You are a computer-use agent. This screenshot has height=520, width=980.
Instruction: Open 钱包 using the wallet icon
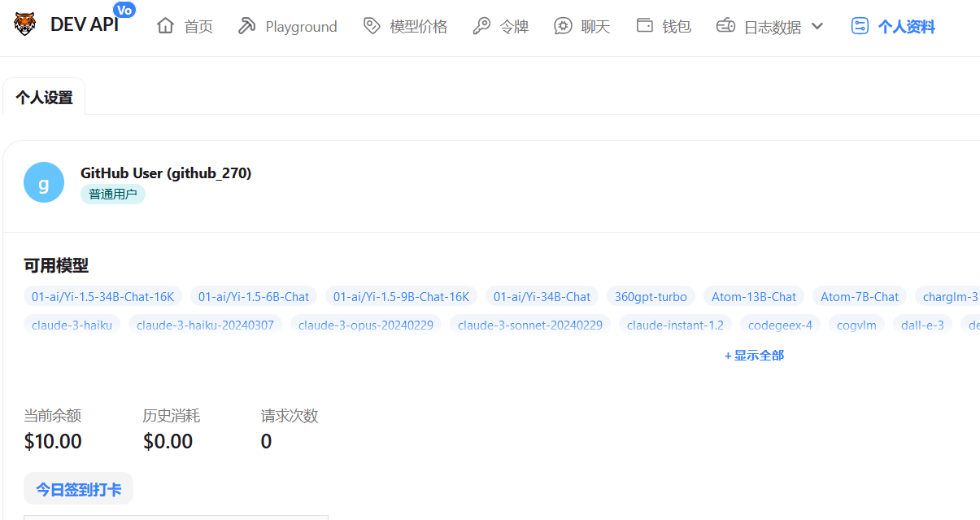645,25
